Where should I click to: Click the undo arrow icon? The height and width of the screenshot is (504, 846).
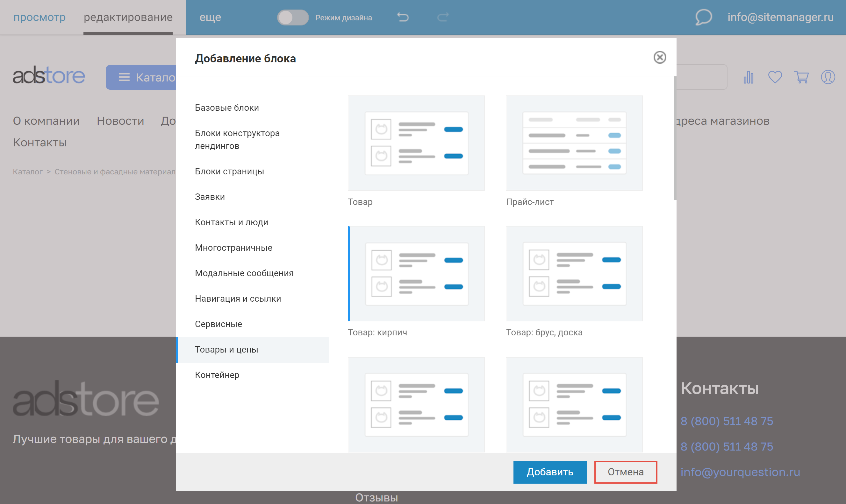tap(403, 17)
